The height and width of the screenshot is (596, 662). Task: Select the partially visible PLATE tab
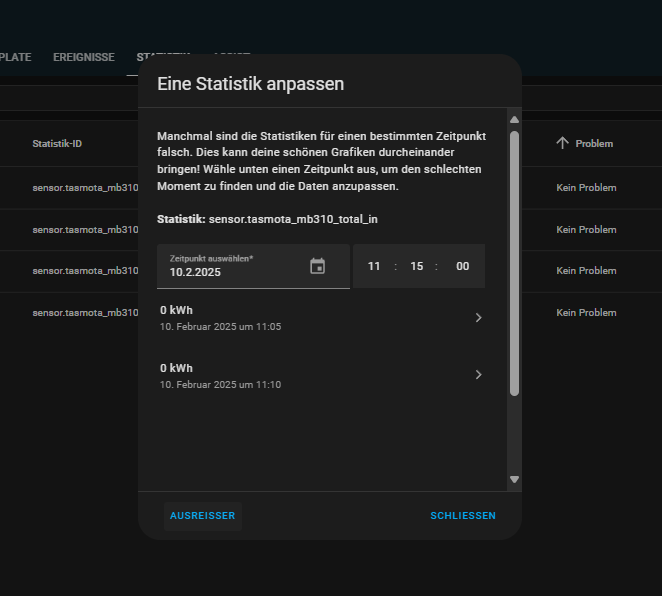(x=16, y=58)
